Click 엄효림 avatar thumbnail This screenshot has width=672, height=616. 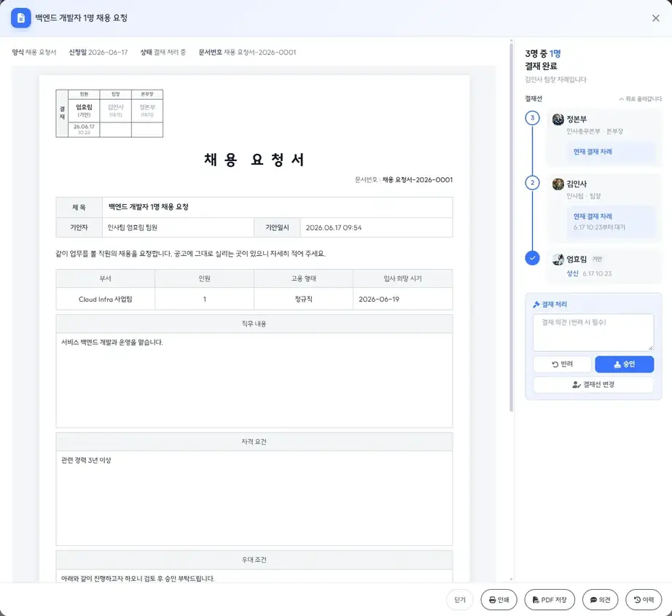558,259
